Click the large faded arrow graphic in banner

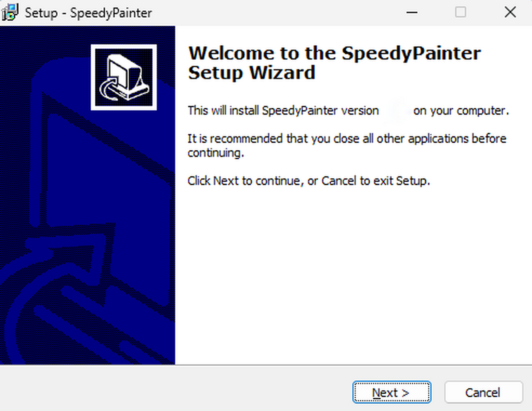pyautogui.click(x=66, y=275)
